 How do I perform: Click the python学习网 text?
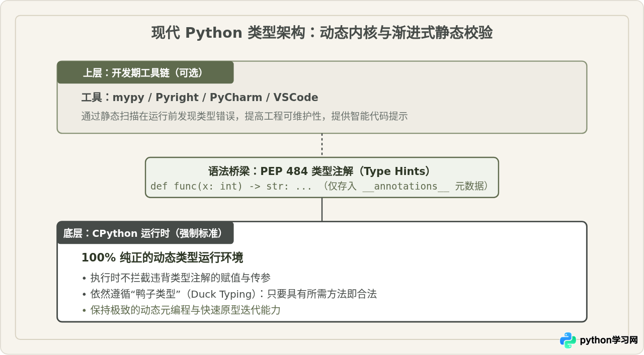609,340
